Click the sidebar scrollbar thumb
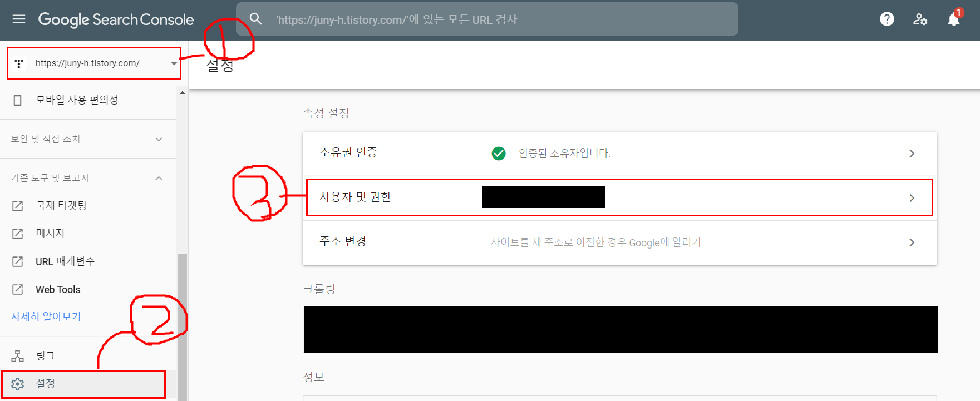980x401 pixels. click(182, 327)
